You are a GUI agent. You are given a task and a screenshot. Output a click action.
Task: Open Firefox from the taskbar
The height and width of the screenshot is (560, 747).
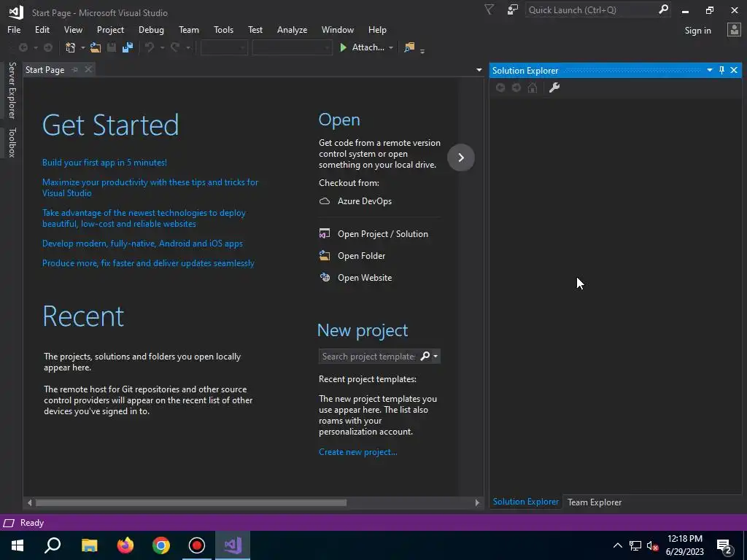pyautogui.click(x=125, y=545)
